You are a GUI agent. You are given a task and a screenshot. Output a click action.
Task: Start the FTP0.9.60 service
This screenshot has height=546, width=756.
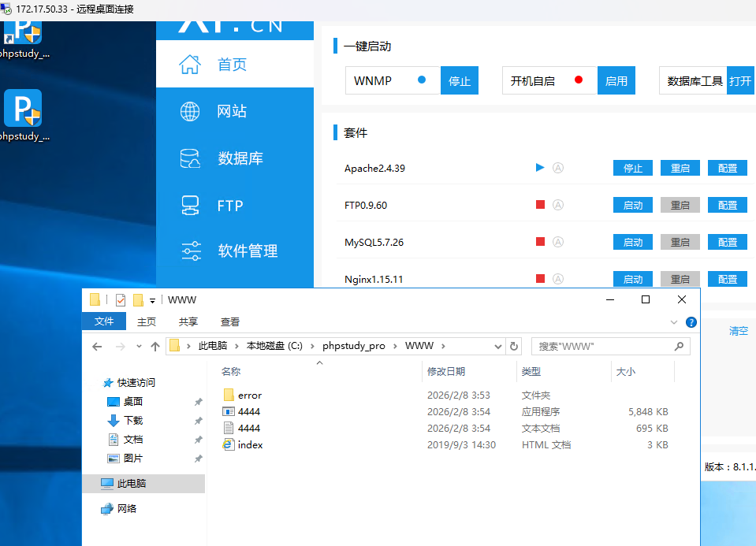pos(632,206)
